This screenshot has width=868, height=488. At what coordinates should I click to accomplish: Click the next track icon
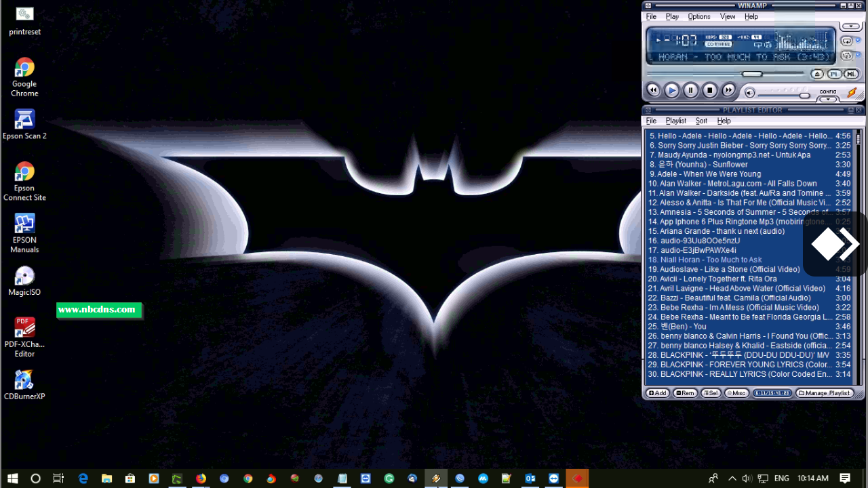coord(728,89)
